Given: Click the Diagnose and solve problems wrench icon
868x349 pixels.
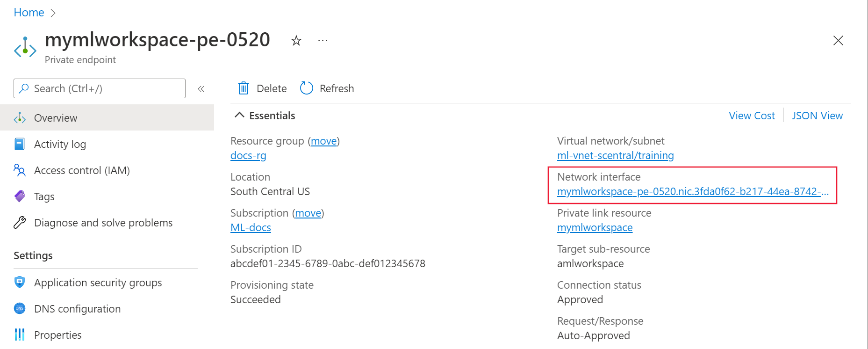Looking at the screenshot, I should 20,223.
